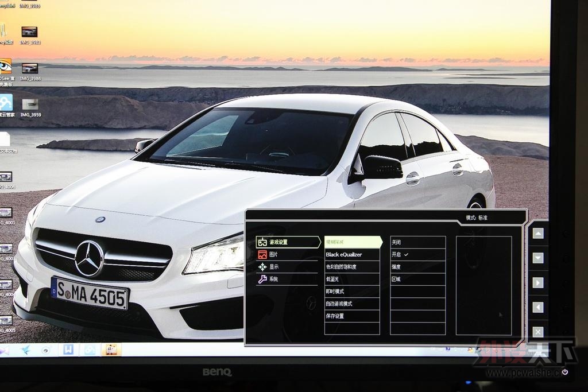
Task: Select the 自动游戏模式 submenu item
Action: coord(352,304)
